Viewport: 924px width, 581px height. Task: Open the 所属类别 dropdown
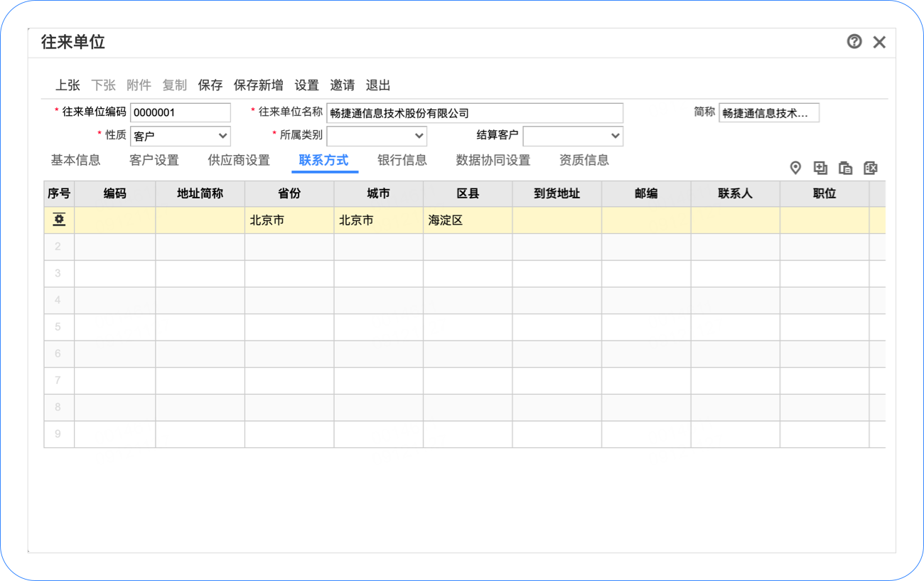[x=377, y=136]
